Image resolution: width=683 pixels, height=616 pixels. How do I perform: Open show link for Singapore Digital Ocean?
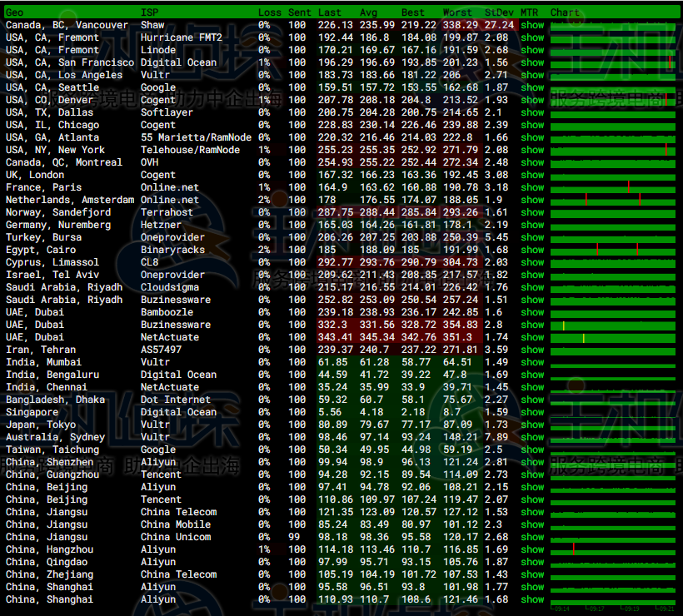[x=532, y=412]
